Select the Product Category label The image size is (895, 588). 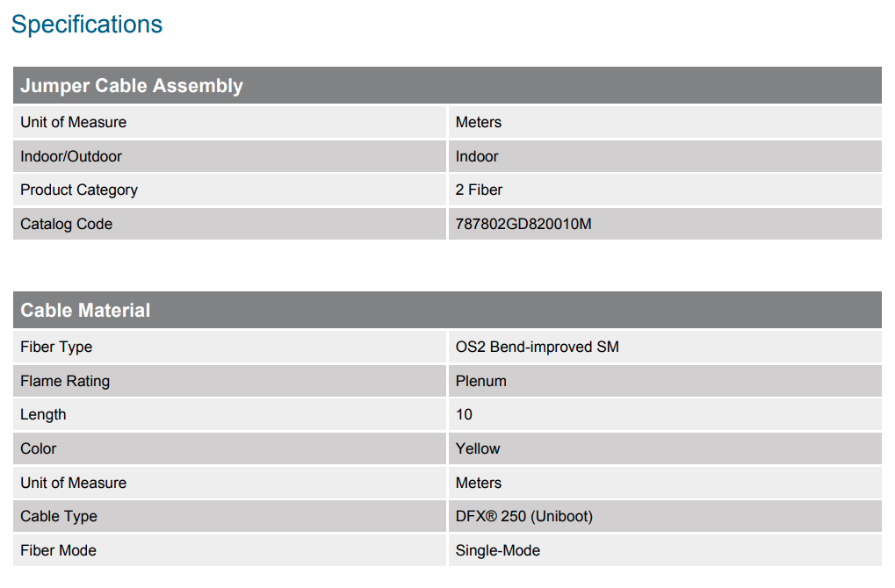tap(79, 190)
